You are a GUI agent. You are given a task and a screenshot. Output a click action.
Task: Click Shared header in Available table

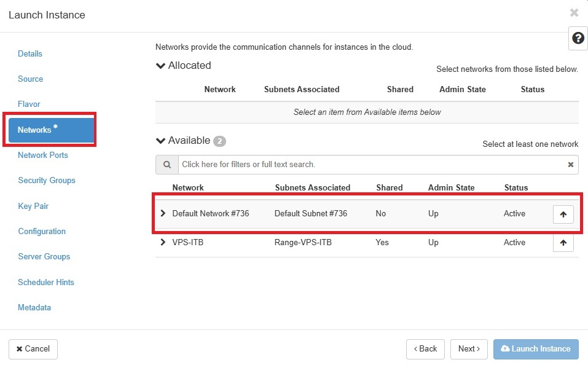pos(390,187)
